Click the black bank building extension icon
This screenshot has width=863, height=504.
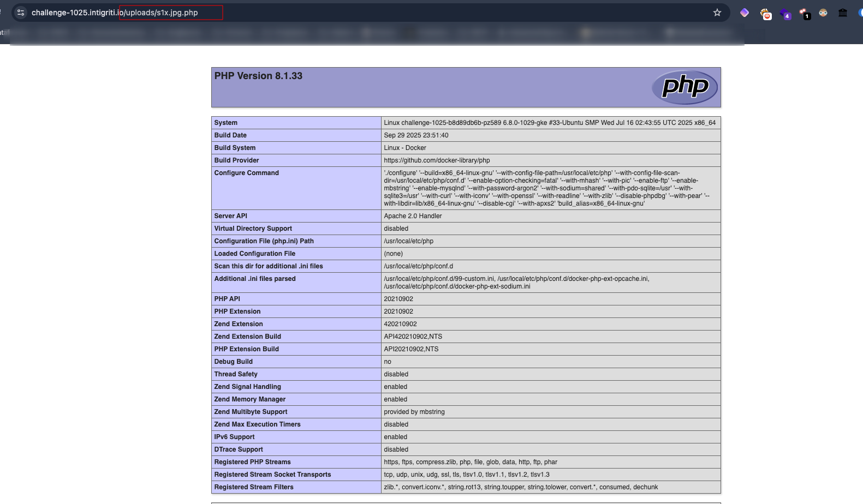pos(843,13)
